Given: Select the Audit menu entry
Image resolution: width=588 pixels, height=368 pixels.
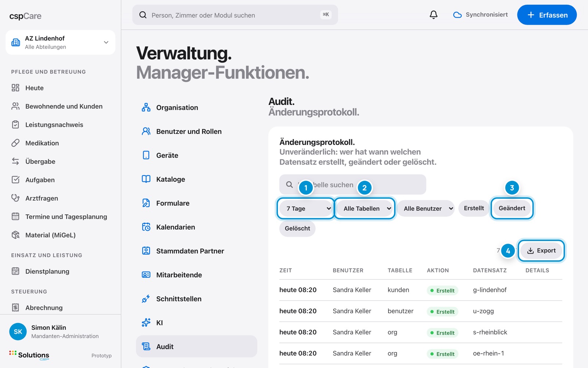Looking at the screenshot, I should point(197,346).
